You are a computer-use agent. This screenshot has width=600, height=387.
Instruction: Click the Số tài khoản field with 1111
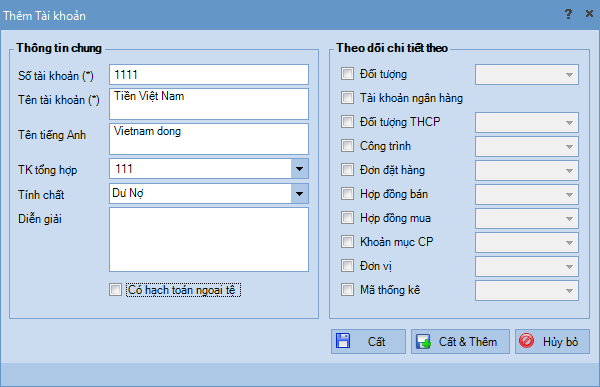[x=209, y=74]
